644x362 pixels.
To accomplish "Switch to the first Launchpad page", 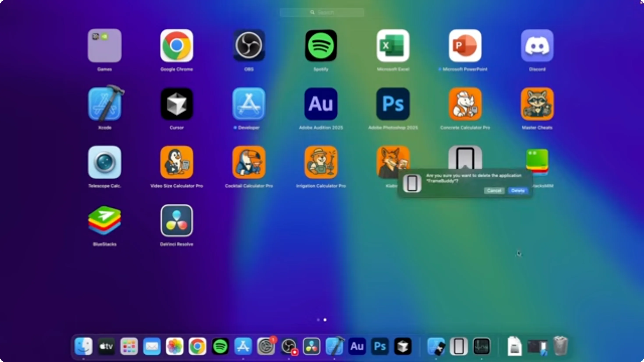I will 318,320.
